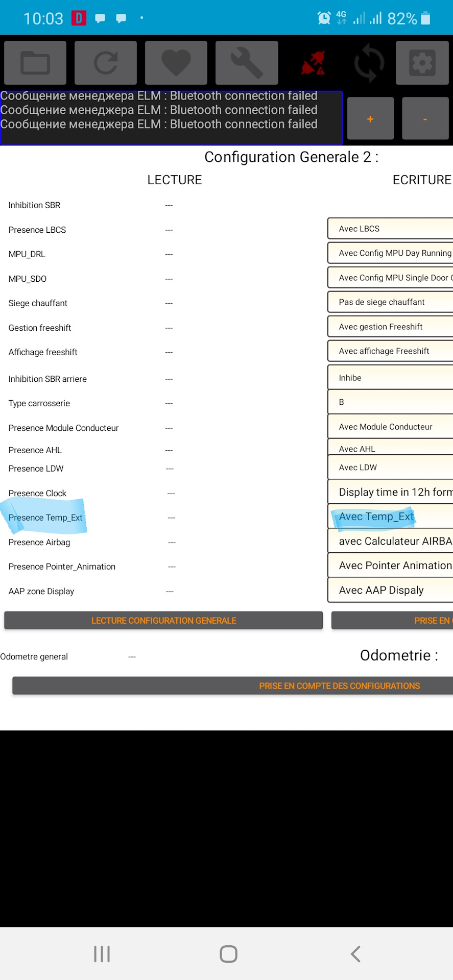
Task: Tap the heart favorites toolbar icon
Action: 176,63
